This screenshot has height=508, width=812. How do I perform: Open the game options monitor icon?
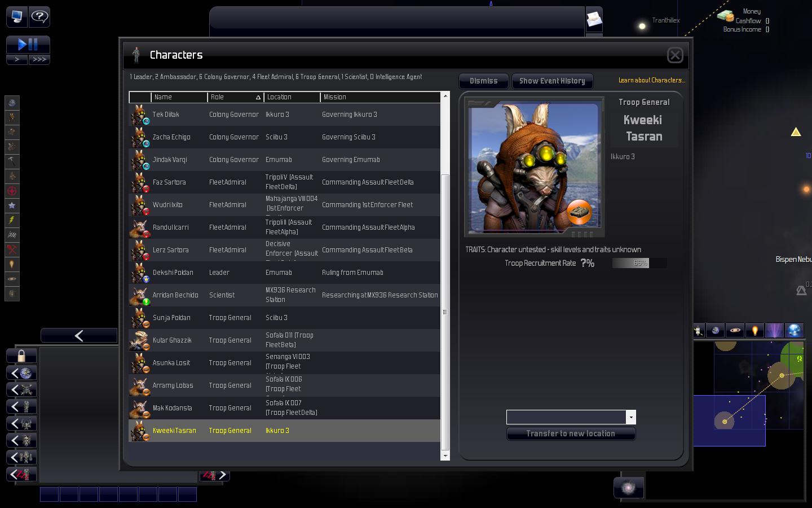[17, 16]
